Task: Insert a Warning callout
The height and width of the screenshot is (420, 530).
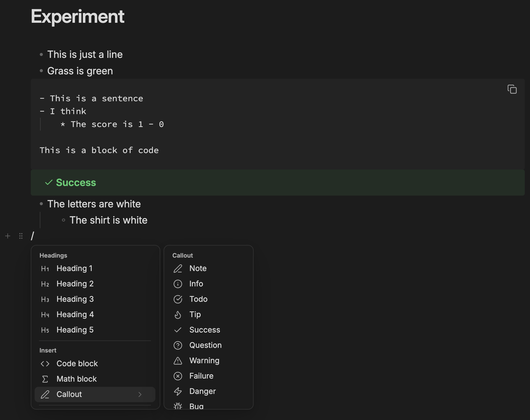Action: (208, 361)
